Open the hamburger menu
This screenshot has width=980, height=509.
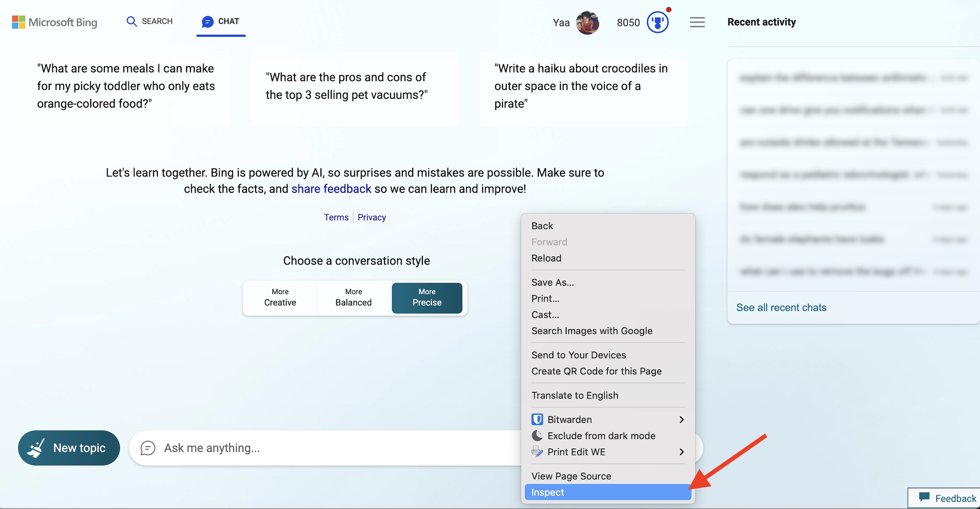pos(697,22)
